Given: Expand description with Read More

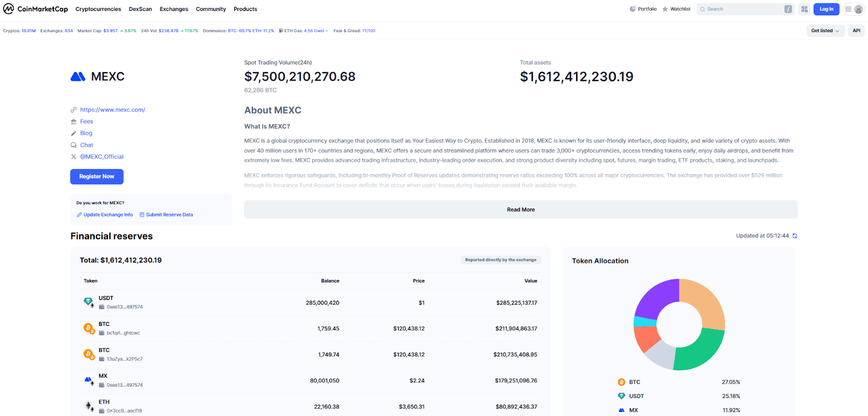Looking at the screenshot, I should click(x=521, y=210).
